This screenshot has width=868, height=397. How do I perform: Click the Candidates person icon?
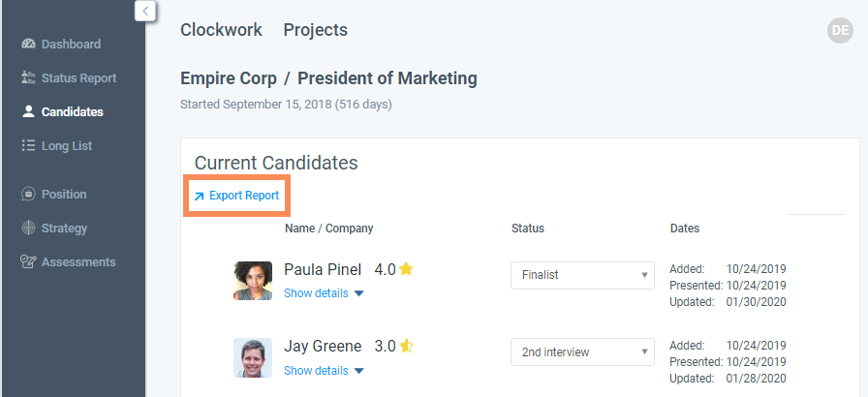[x=28, y=112]
